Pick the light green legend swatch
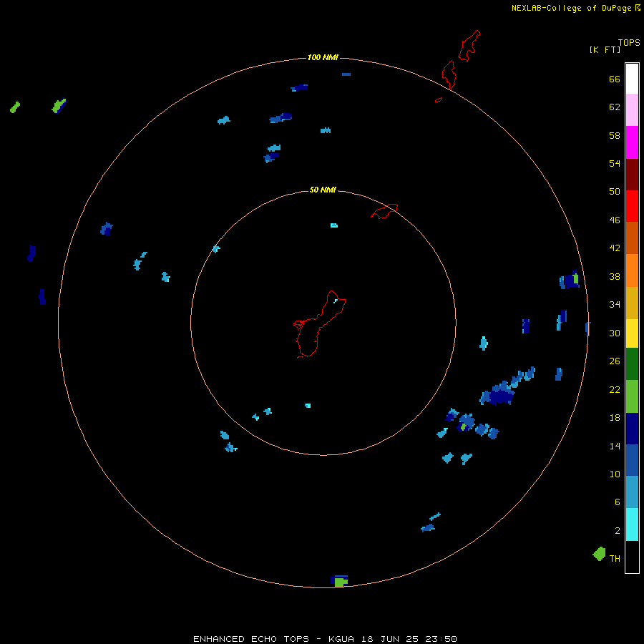This screenshot has height=644, width=644. coord(632,396)
